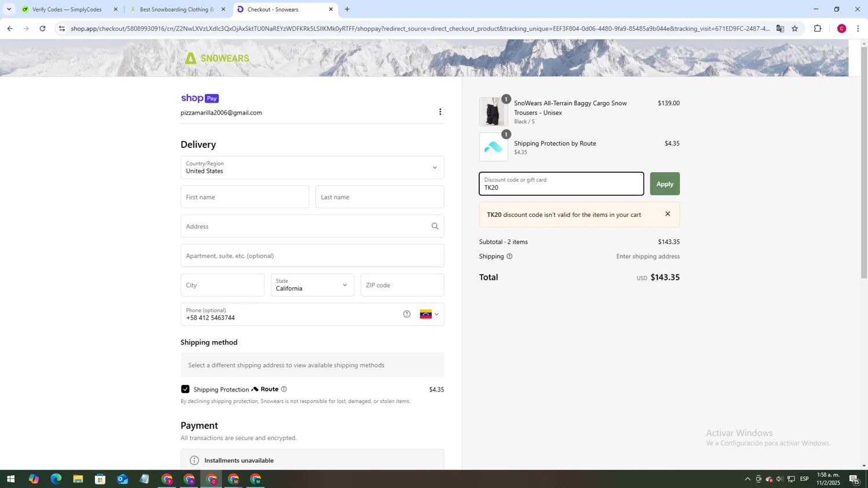The image size is (868, 488).
Task: Click the Total $143.35 amount
Action: click(x=665, y=278)
